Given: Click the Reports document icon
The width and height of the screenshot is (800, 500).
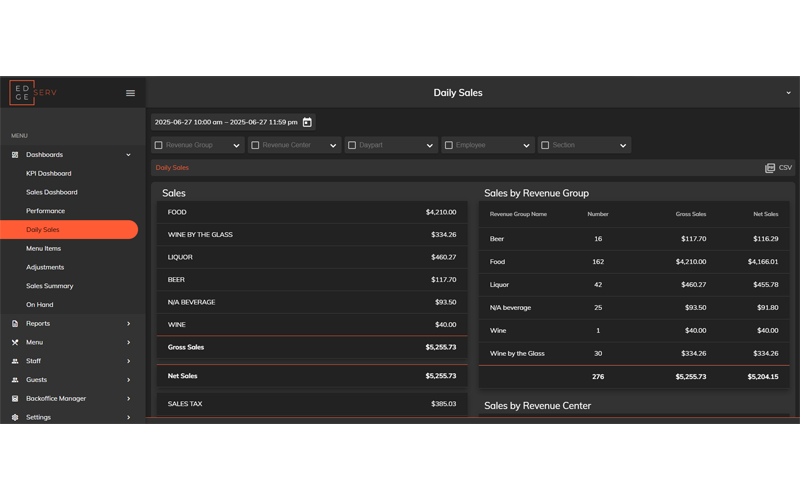Looking at the screenshot, I should [15, 324].
